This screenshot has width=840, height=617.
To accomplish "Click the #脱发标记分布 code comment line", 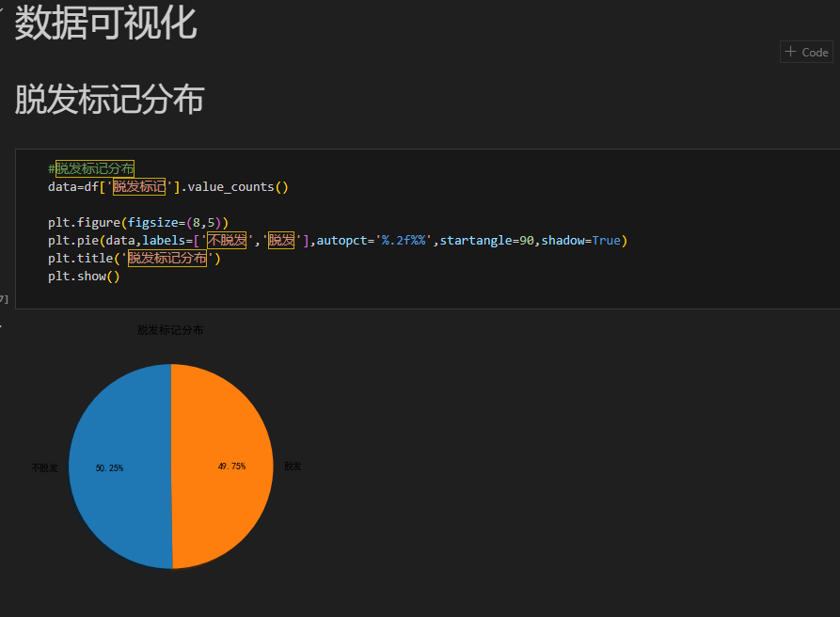I will [91, 168].
